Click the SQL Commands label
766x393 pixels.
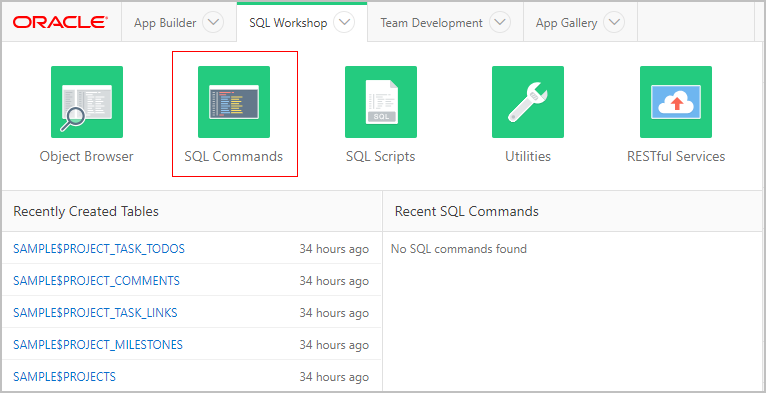[x=234, y=156]
